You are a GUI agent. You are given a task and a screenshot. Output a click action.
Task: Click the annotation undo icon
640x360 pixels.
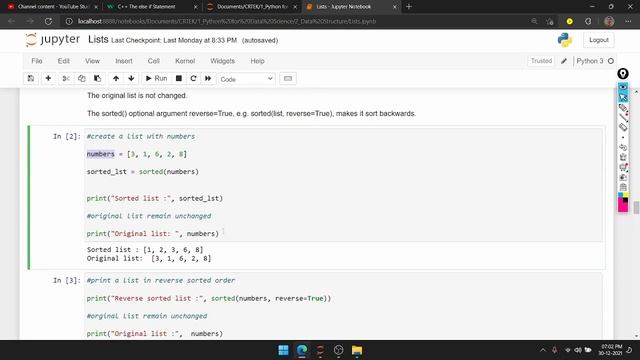[623, 147]
